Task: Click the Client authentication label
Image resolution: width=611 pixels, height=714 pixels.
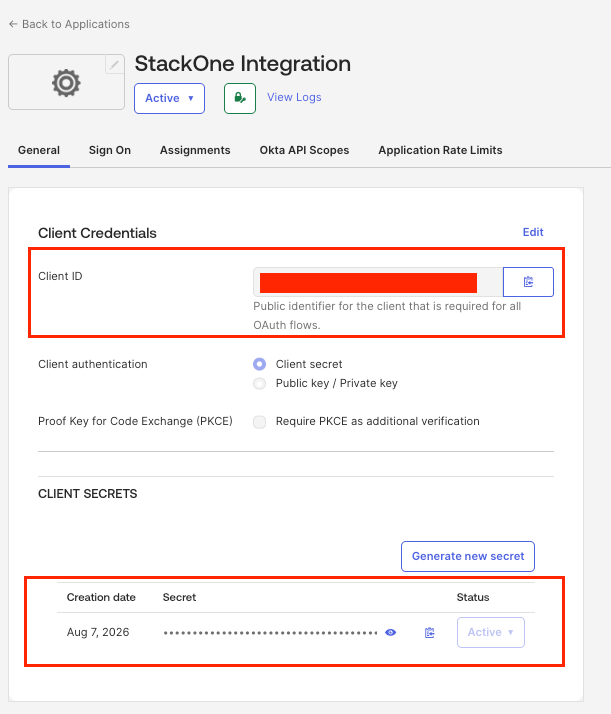Action: [93, 364]
